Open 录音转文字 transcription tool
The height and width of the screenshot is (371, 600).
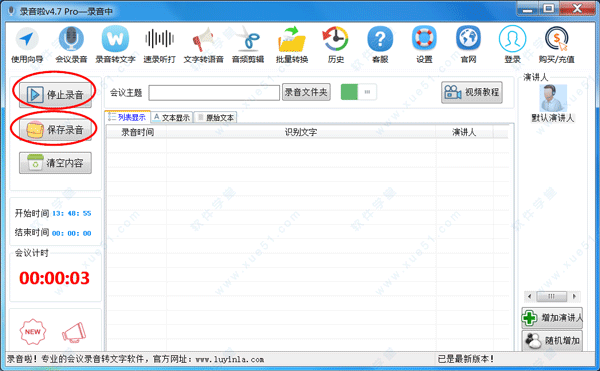[115, 45]
